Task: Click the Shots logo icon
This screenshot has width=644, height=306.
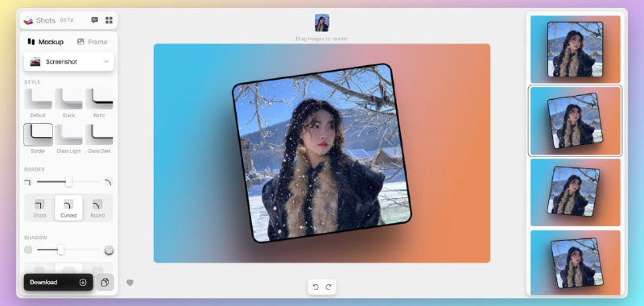Action: pos(28,20)
